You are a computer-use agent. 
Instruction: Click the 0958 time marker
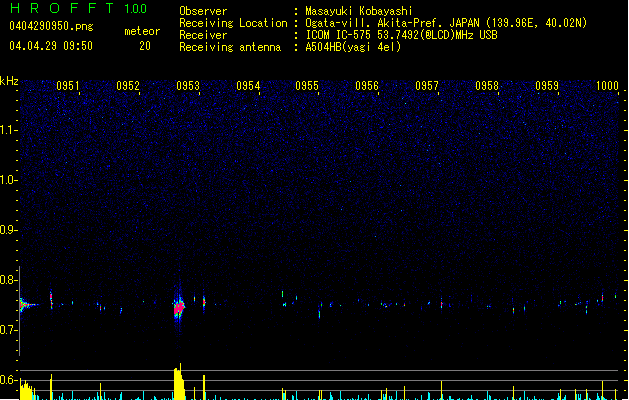(487, 85)
